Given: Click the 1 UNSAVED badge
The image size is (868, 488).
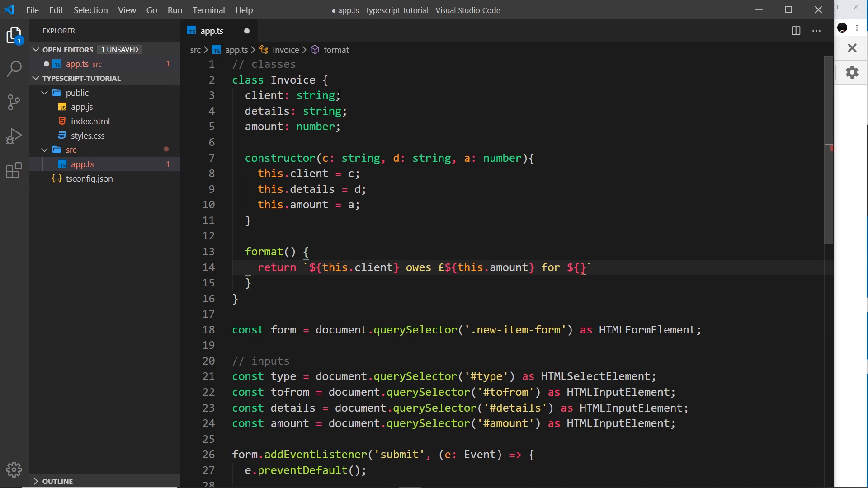Looking at the screenshot, I should pos(120,50).
